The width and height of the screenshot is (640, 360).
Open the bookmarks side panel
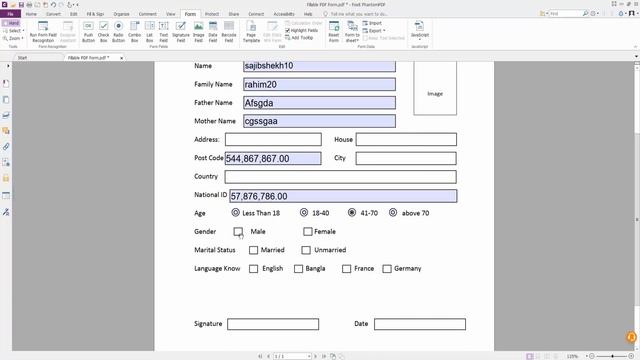[6, 84]
